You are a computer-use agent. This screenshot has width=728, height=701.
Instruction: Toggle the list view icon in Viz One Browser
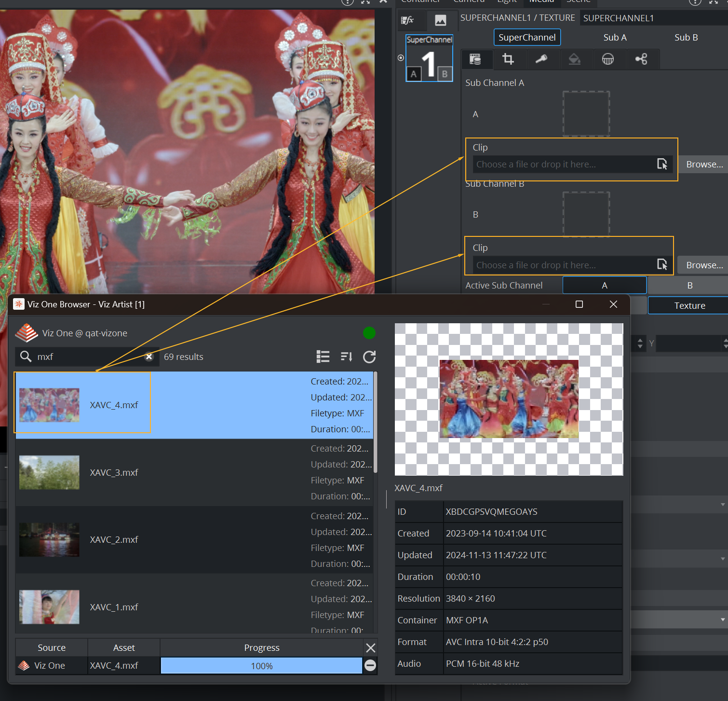323,357
